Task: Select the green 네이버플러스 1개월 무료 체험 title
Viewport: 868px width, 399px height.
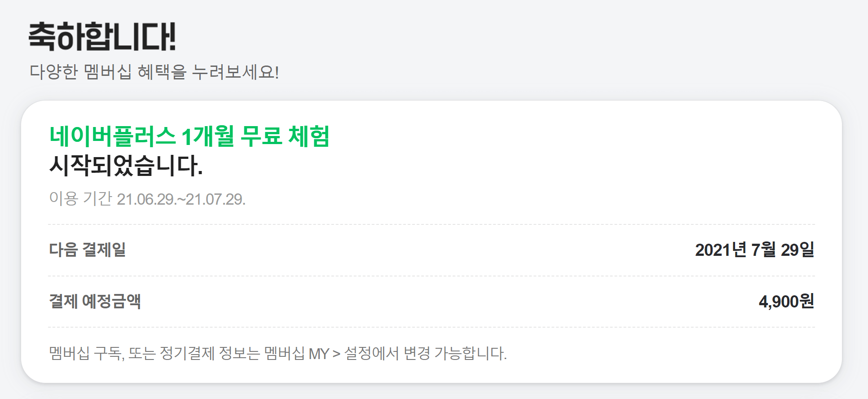Action: [x=189, y=136]
